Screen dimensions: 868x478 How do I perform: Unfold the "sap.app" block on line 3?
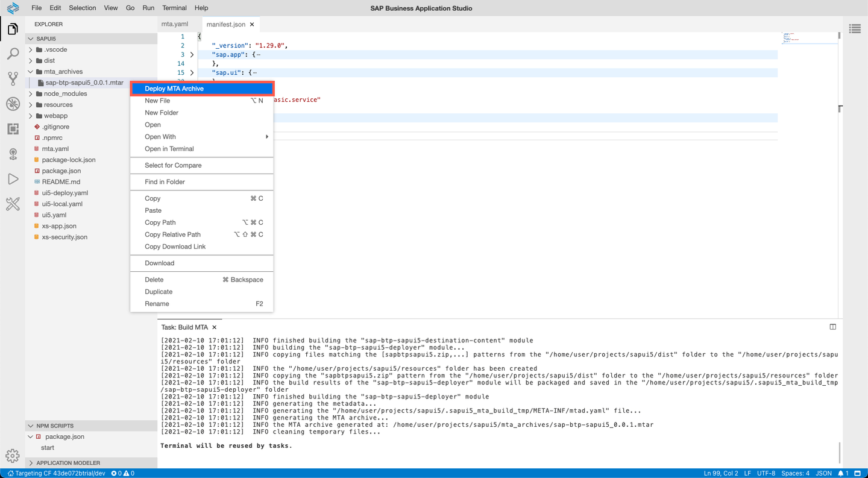192,55
